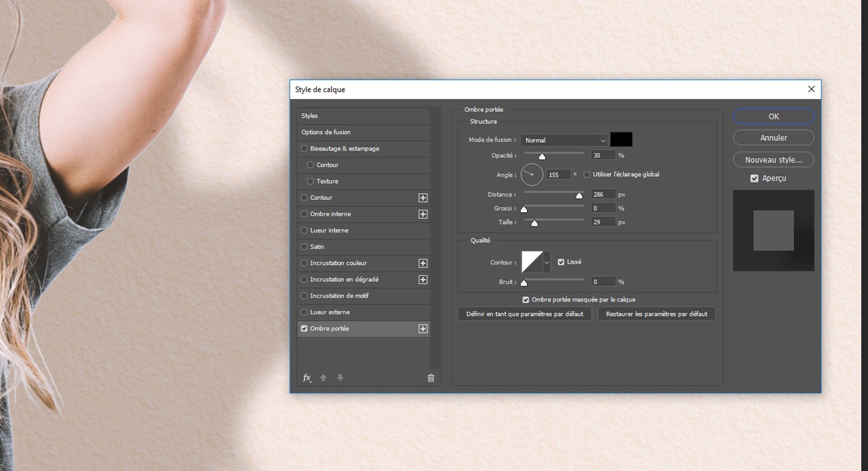Open the Contour picker dropdown arrow
Image resolution: width=868 pixels, height=471 pixels.
click(547, 262)
